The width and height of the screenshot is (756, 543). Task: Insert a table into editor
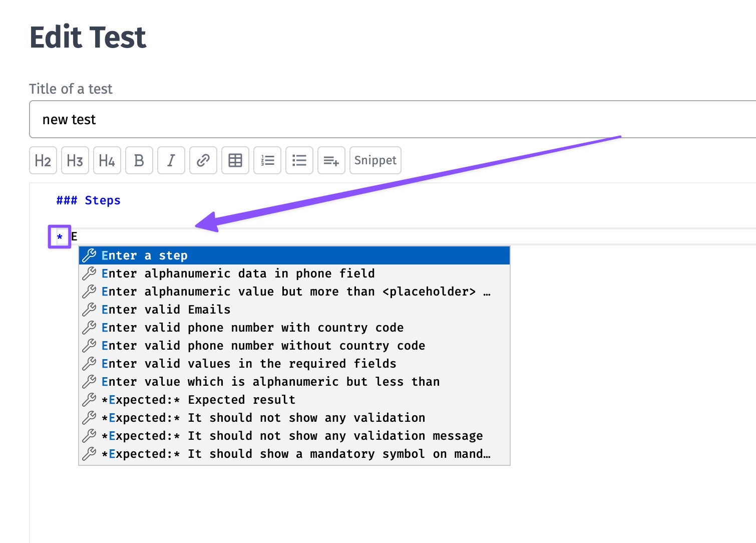[235, 160]
